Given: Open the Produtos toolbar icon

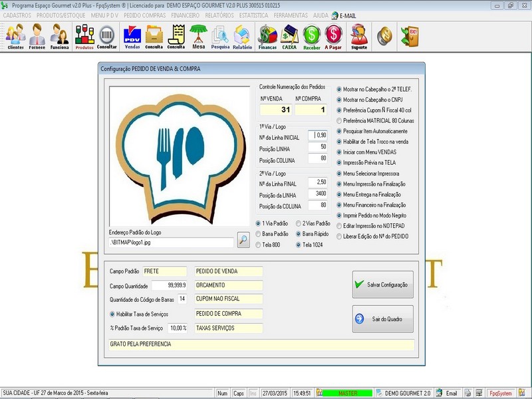Looking at the screenshot, I should click(84, 37).
